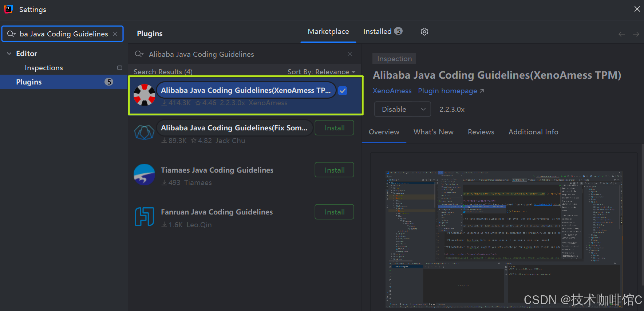
Task: Install Alibaba Java Coding Guidelines (Fix Some...) plugin
Action: (334, 128)
